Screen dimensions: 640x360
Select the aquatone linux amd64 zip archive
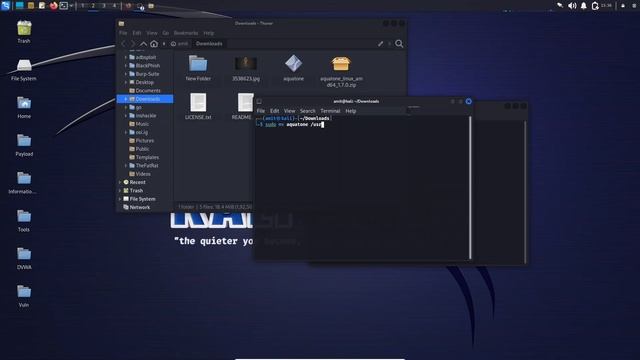341,71
